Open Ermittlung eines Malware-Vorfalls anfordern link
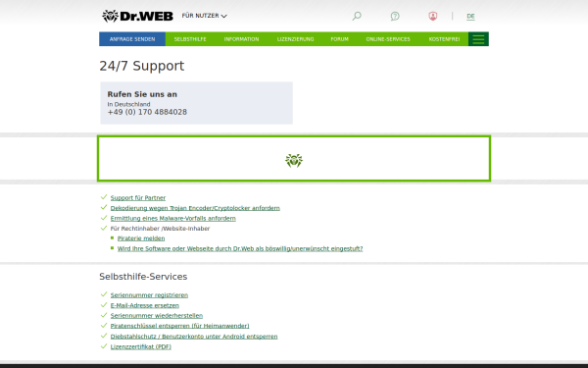 [x=172, y=218]
